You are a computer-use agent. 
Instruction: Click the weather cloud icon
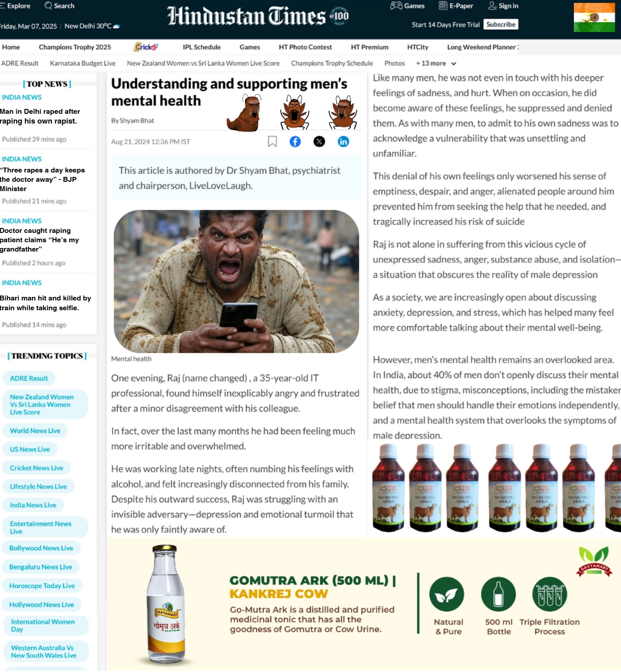coord(116,27)
